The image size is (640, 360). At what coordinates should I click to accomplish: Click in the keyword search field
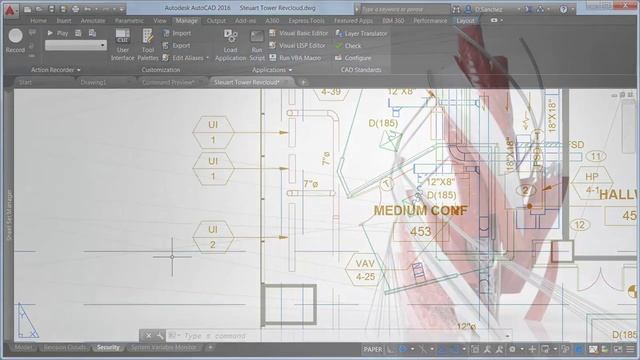tap(404, 9)
